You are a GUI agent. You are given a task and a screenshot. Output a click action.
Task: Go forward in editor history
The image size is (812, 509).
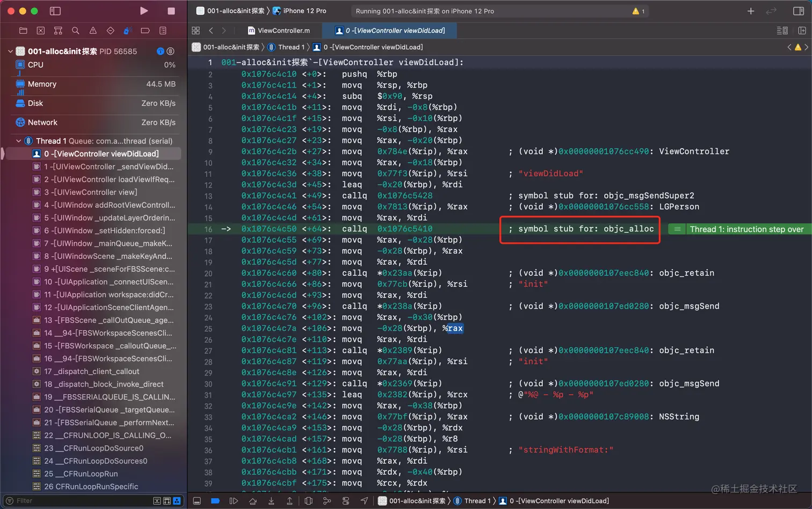click(x=224, y=31)
